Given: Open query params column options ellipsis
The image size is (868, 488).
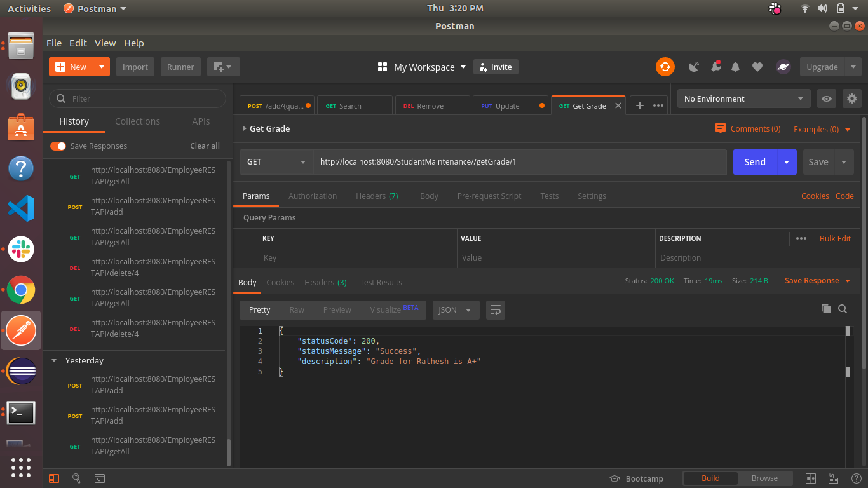Looking at the screenshot, I should coord(801,238).
